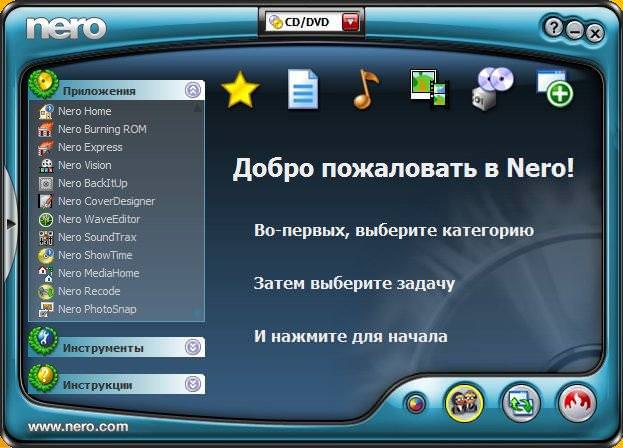Open help with the question mark button

pos(553,27)
